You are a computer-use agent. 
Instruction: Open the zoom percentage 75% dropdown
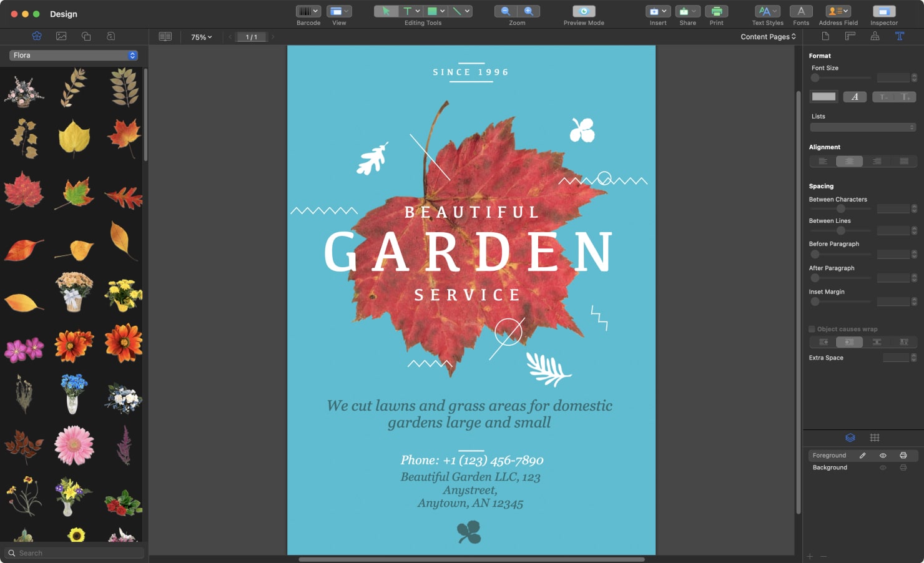(x=200, y=37)
